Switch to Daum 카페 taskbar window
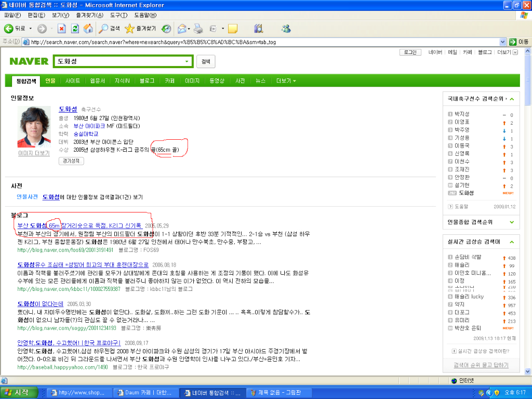This screenshot has height=399, width=532. [x=145, y=393]
